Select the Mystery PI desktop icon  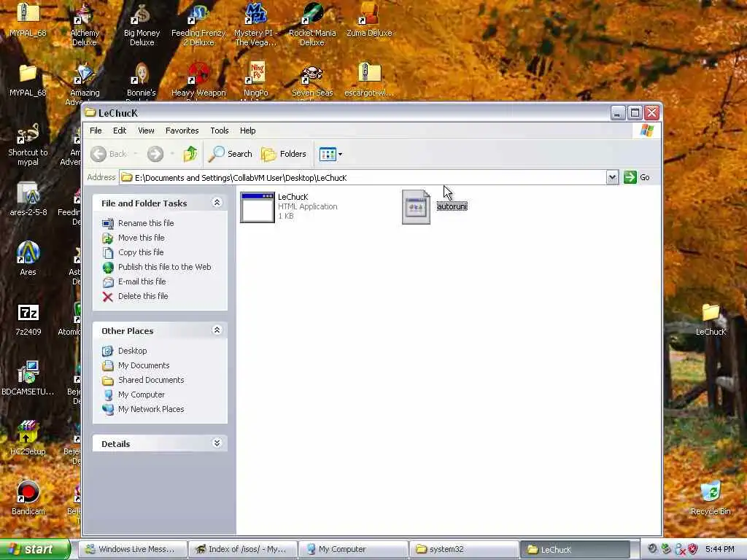[256, 25]
